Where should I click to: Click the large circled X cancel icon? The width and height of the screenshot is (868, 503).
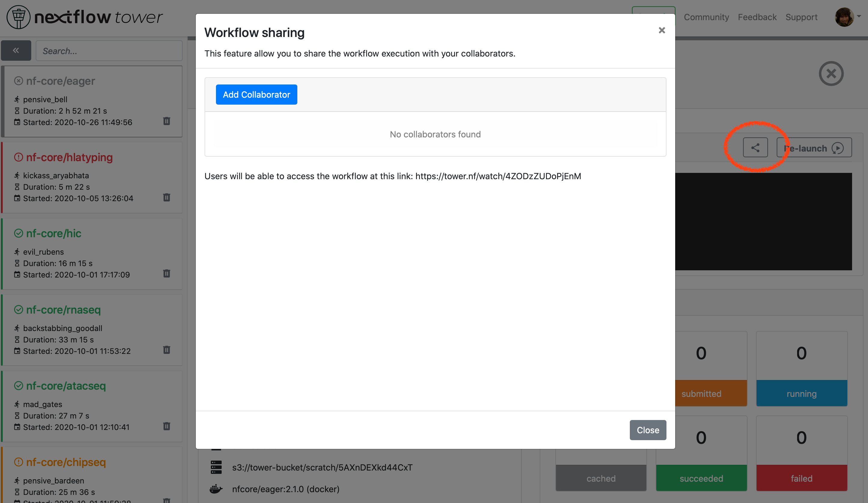coord(831,73)
